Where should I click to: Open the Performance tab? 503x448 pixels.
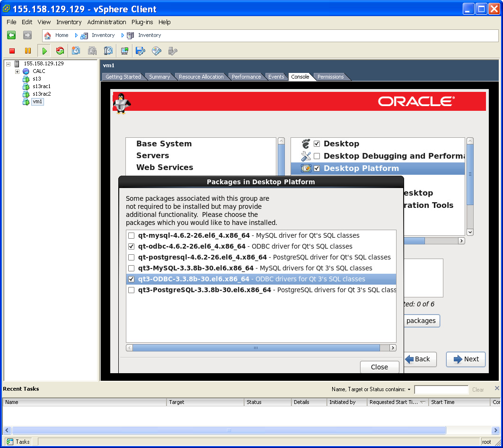(x=246, y=77)
